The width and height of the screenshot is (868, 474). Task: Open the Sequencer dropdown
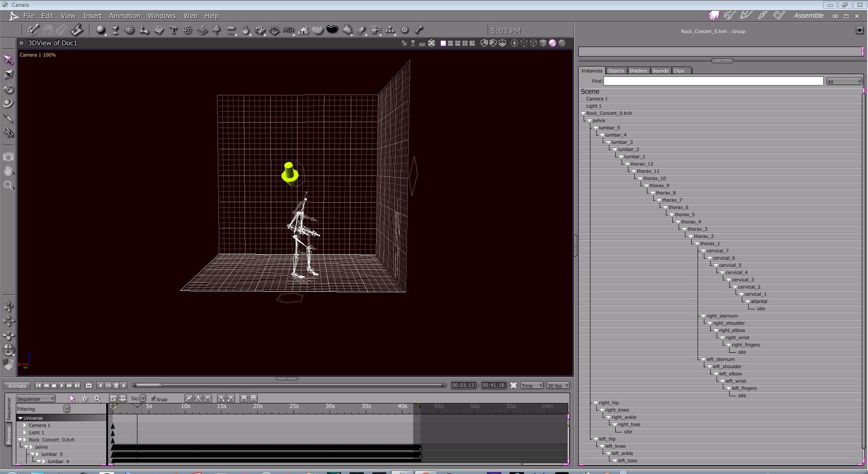36,398
